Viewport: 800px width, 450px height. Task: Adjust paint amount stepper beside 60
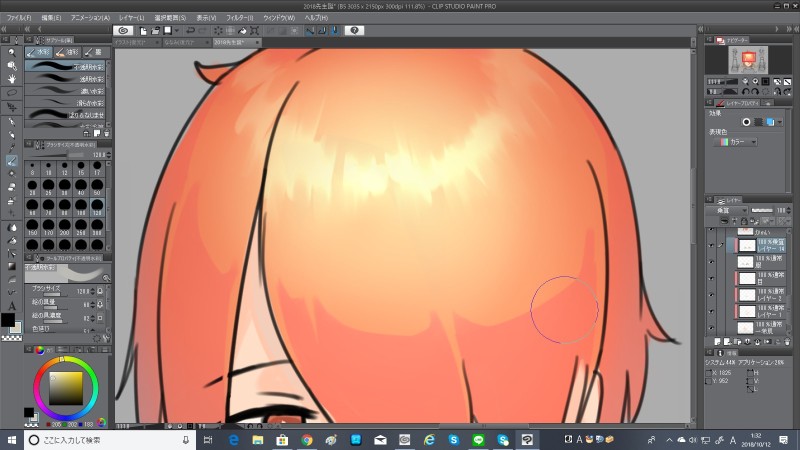point(92,304)
